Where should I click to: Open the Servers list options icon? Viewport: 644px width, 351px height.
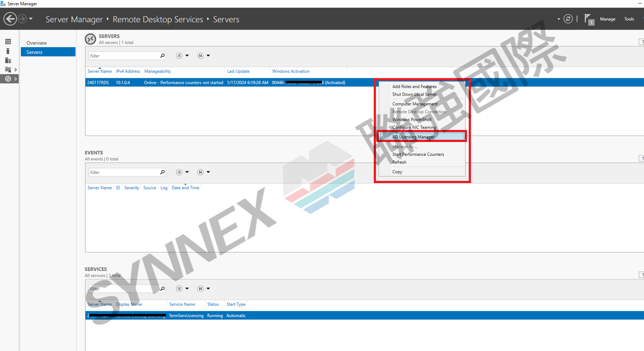pyautogui.click(x=179, y=56)
